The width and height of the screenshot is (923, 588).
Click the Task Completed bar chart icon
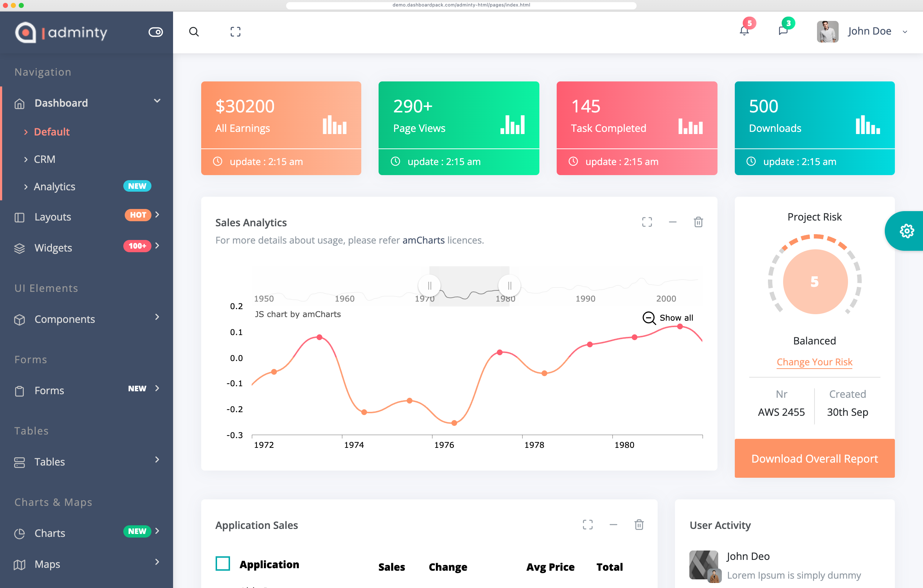tap(691, 126)
